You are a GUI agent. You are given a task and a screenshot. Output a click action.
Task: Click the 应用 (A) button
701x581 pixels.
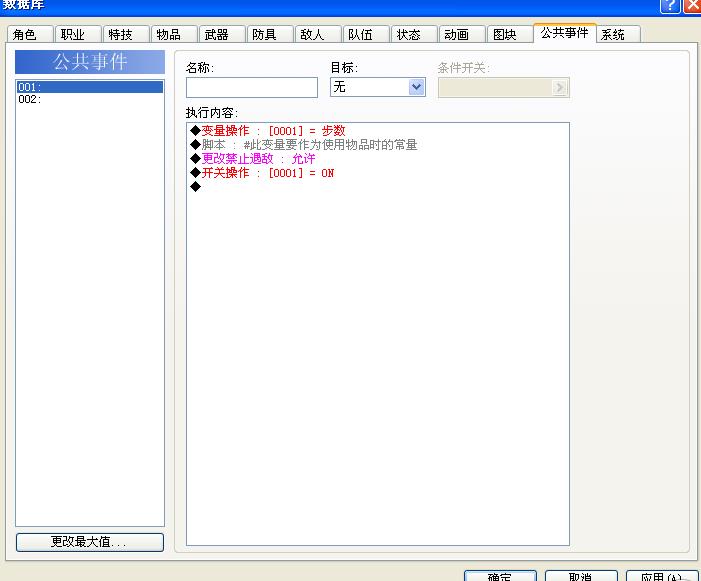coord(662,576)
